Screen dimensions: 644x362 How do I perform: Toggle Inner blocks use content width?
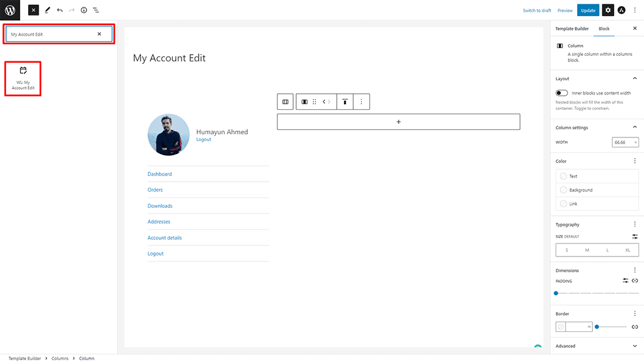click(x=561, y=93)
